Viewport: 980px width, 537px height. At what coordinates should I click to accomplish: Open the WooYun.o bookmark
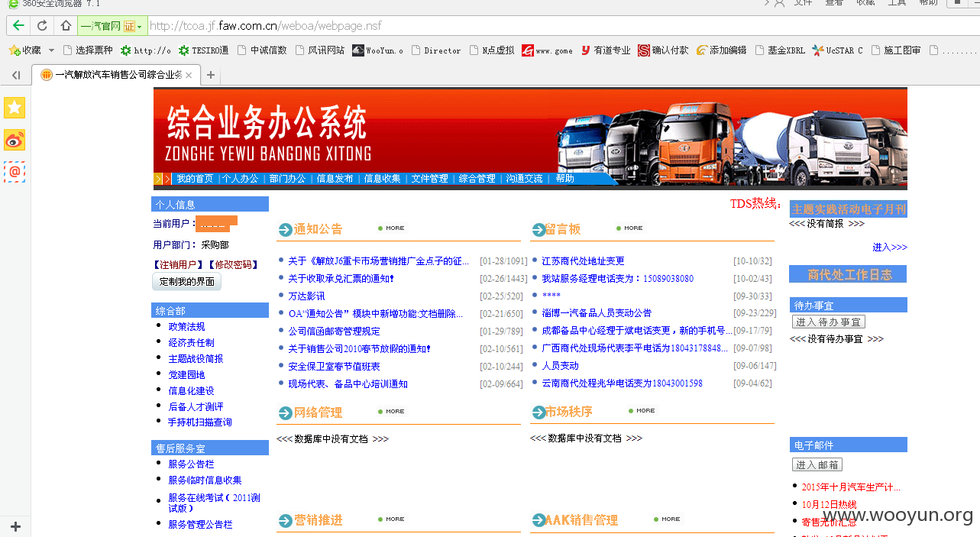tap(377, 50)
